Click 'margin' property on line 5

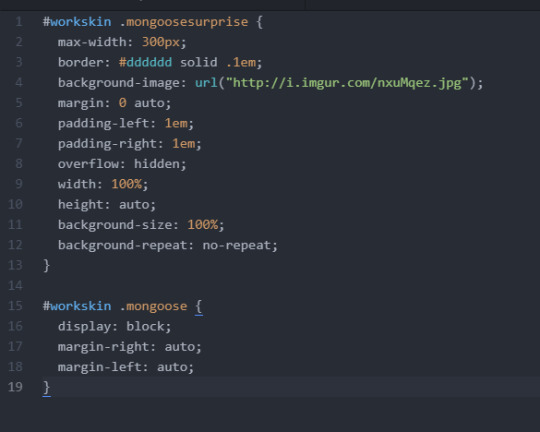click(x=81, y=103)
